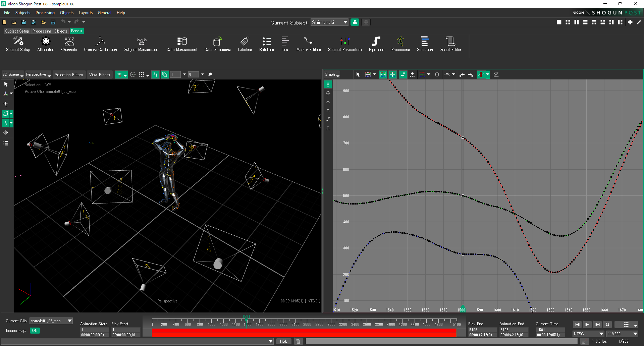Click the Selection Filters button

click(69, 75)
